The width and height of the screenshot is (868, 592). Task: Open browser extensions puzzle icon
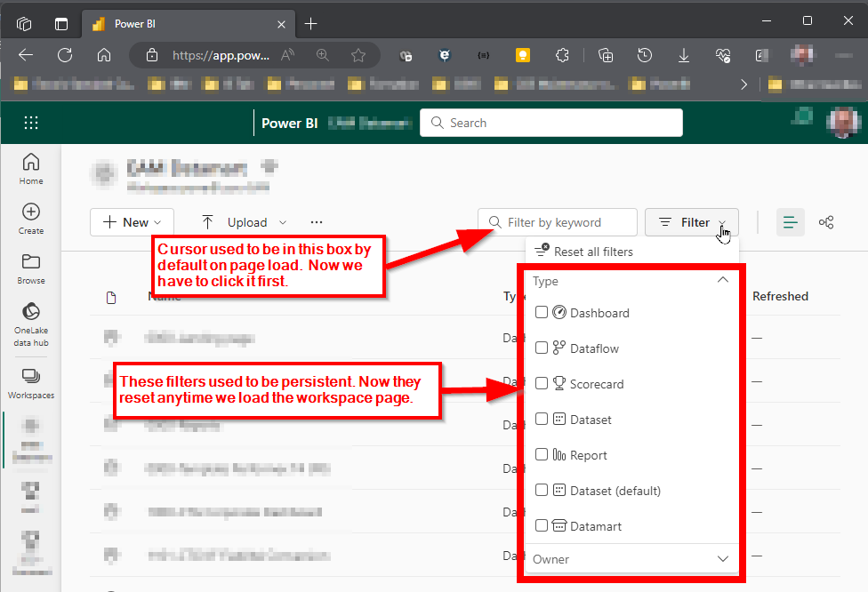pos(562,55)
